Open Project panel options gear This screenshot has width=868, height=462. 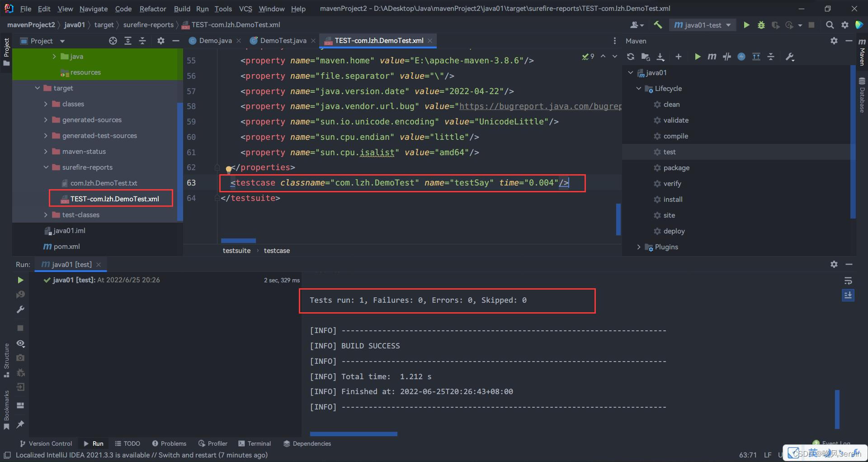coord(160,41)
